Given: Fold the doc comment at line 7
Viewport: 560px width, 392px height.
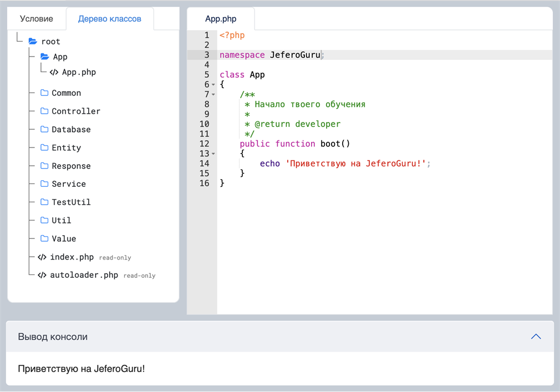Looking at the screenshot, I should 213,95.
